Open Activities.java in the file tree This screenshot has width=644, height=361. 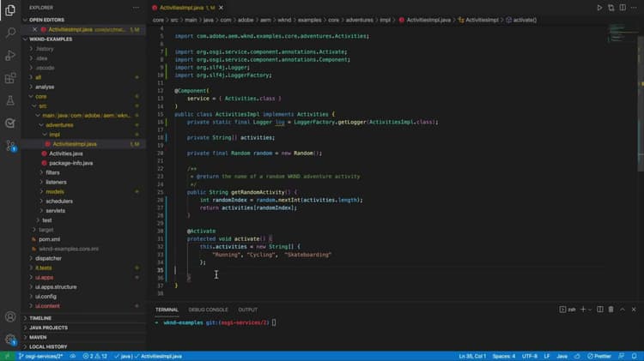66,153
